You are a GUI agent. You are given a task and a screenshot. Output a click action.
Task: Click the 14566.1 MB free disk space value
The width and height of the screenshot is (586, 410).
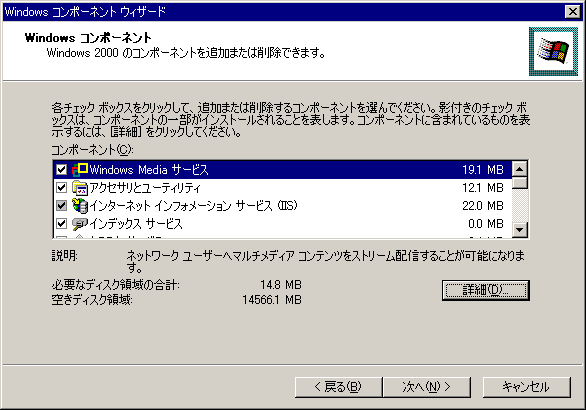pyautogui.click(x=272, y=300)
